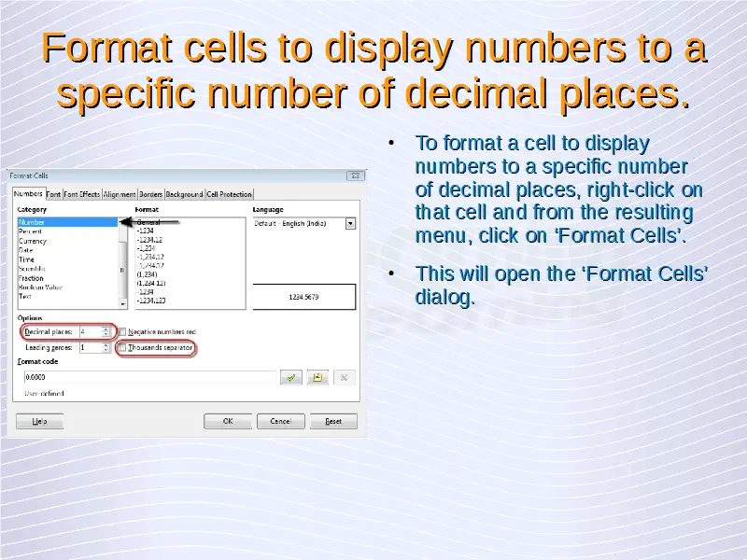This screenshot has width=747, height=560.
Task: Close the Format Cells dialog
Action: pyautogui.click(x=355, y=175)
